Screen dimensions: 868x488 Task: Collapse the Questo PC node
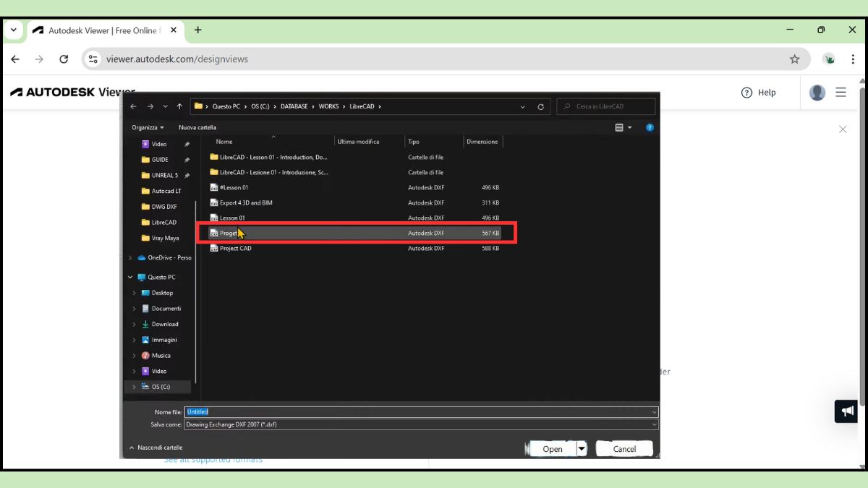[x=130, y=277]
